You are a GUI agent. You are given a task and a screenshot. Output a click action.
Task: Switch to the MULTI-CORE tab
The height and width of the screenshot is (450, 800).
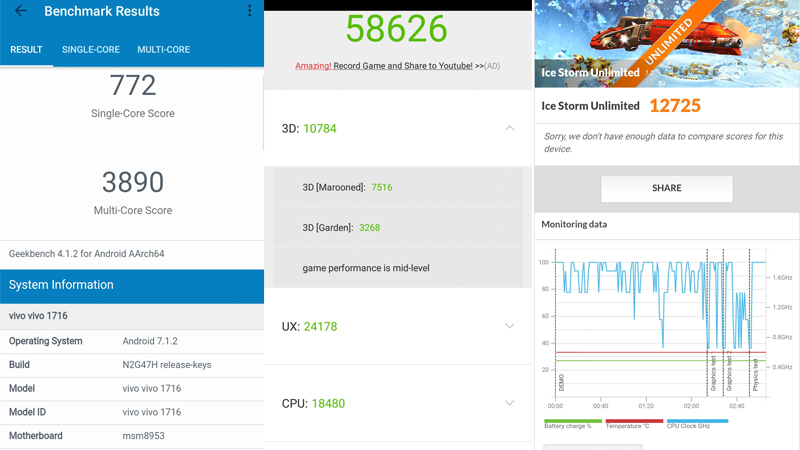pos(163,49)
